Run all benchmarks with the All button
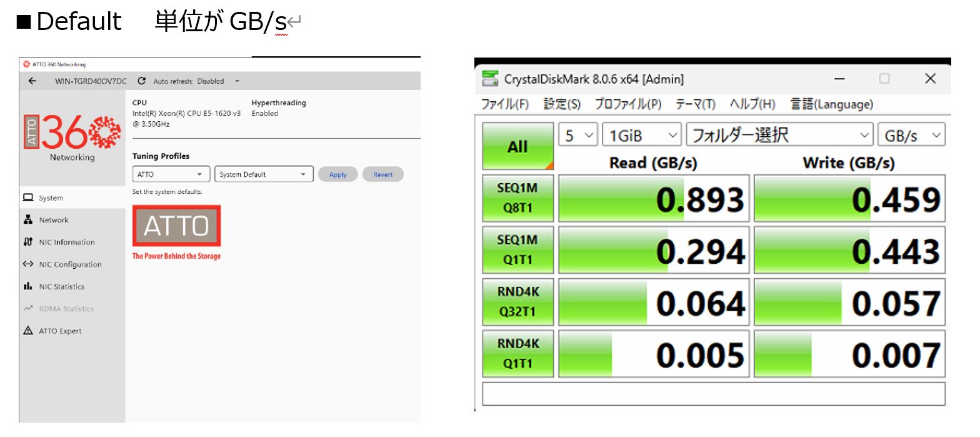The height and width of the screenshot is (437, 980). tap(517, 146)
